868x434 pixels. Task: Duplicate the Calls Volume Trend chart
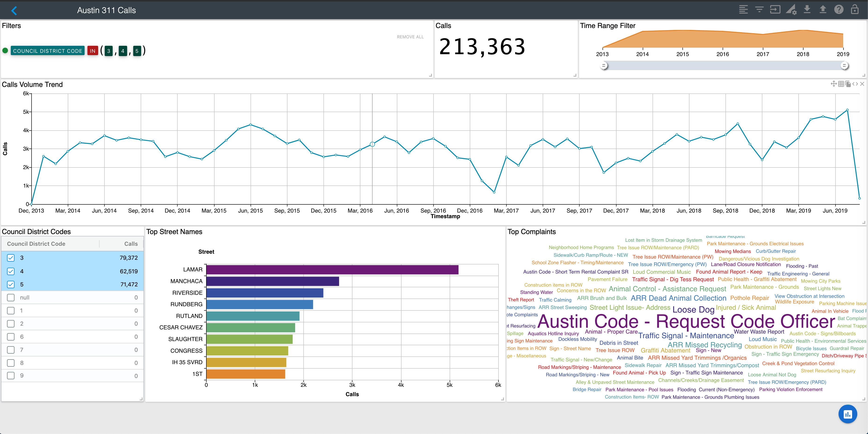[848, 84]
